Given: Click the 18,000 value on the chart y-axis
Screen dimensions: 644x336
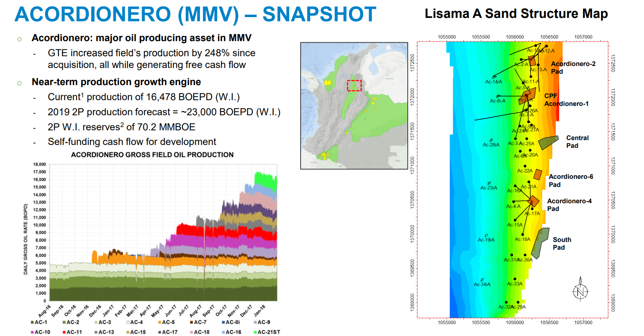Looking at the screenshot, I should (40, 165).
